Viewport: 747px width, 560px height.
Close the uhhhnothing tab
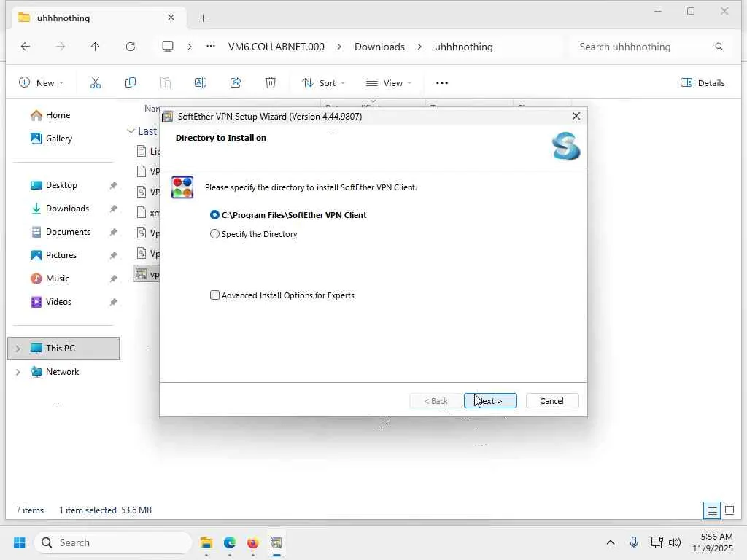coord(171,17)
